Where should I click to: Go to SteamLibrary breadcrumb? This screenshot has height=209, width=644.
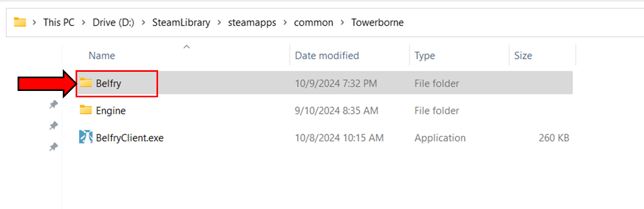(x=181, y=22)
